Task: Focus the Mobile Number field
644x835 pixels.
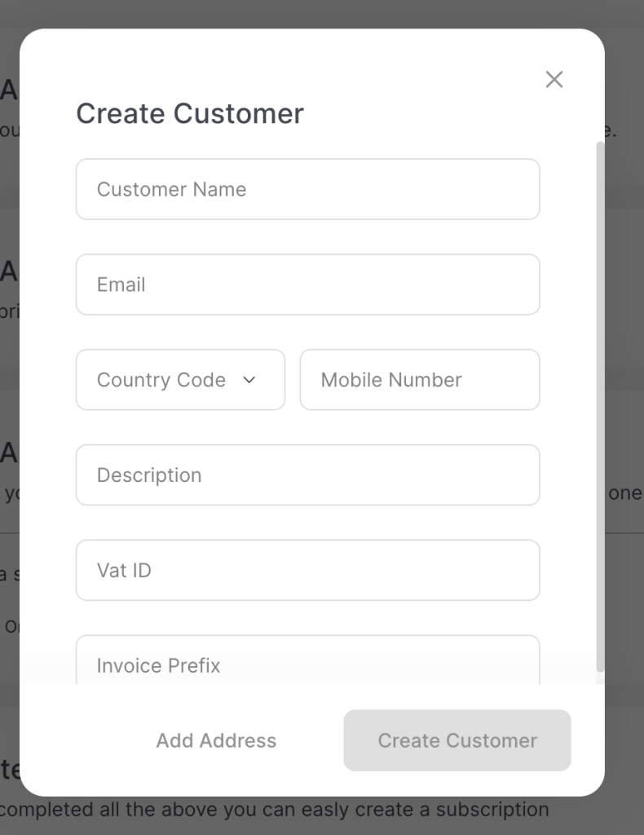Action: coord(419,379)
